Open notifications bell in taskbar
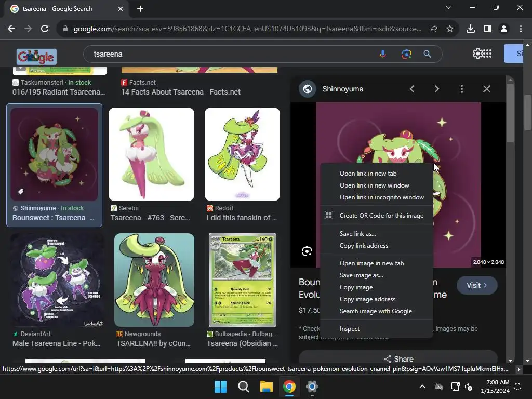 [518, 387]
